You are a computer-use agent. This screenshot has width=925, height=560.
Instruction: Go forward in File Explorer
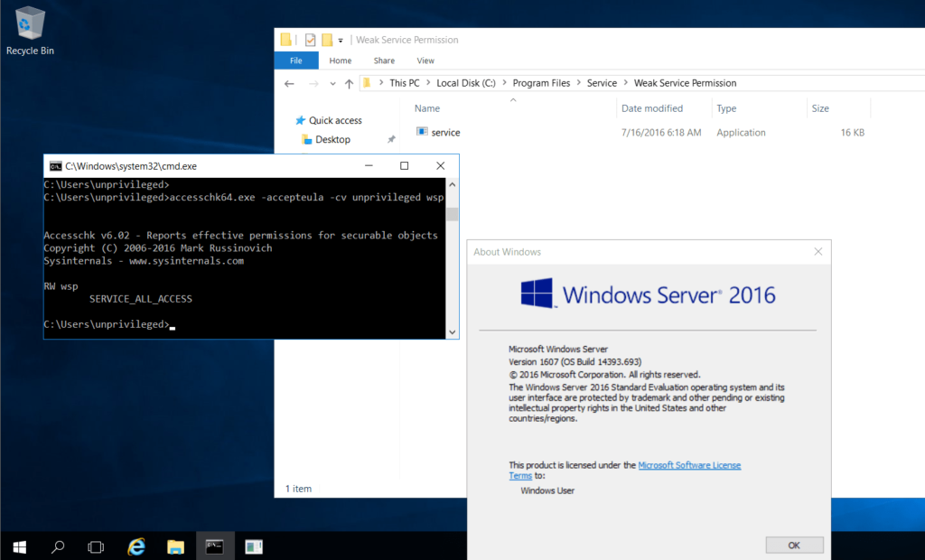[x=313, y=84]
